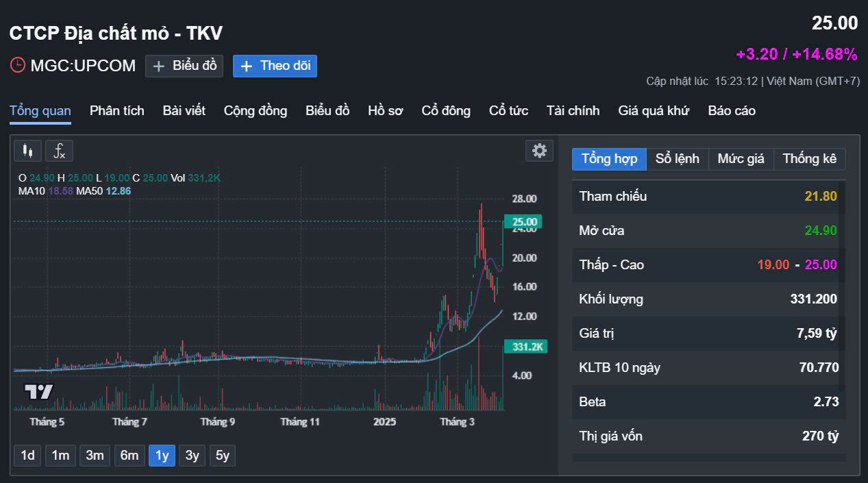868x483 pixels.
Task: Click the Thấp - Cao high value 25.00
Action: coord(821,265)
